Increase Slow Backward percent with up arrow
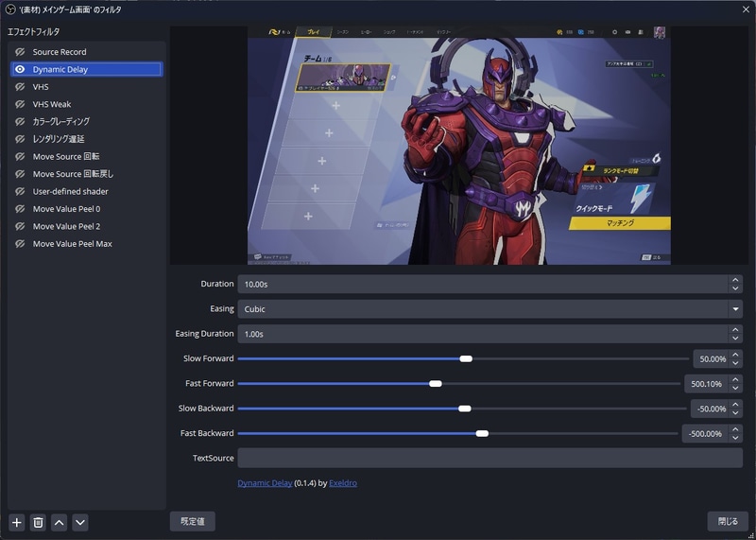Screen dimensions: 756x540 (x=735, y=405)
